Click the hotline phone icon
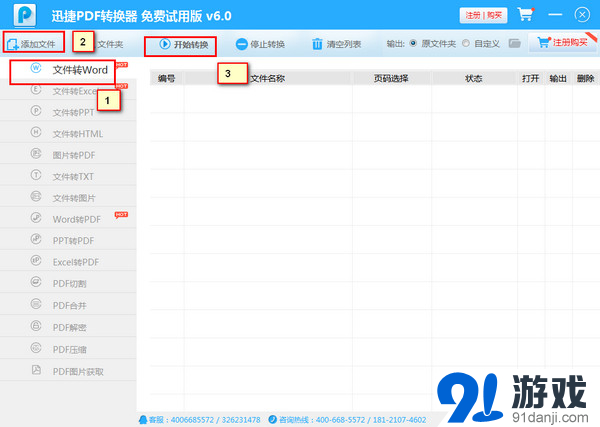The height and width of the screenshot is (427, 600). (272, 420)
